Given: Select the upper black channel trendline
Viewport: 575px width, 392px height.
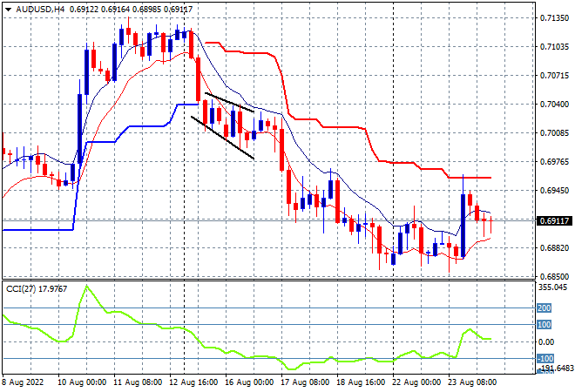Looking at the screenshot, I should [x=229, y=102].
